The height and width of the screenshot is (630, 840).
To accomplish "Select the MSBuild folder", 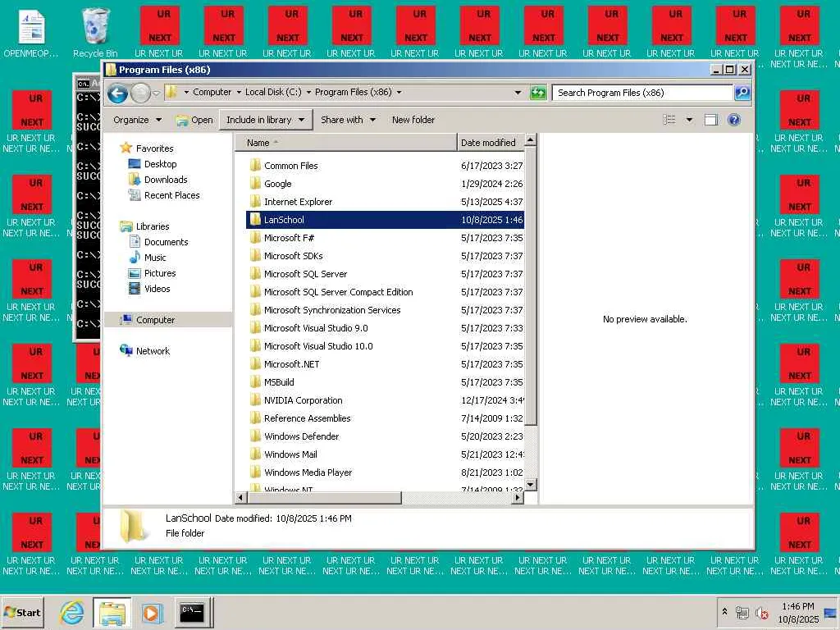I will pyautogui.click(x=279, y=382).
